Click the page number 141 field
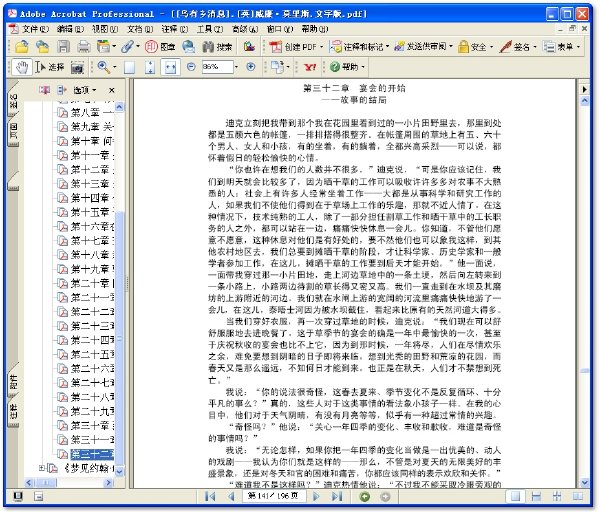The height and width of the screenshot is (514, 600). (x=274, y=496)
